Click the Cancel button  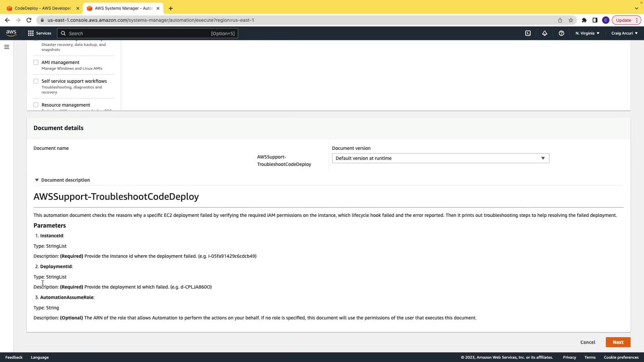click(x=588, y=342)
